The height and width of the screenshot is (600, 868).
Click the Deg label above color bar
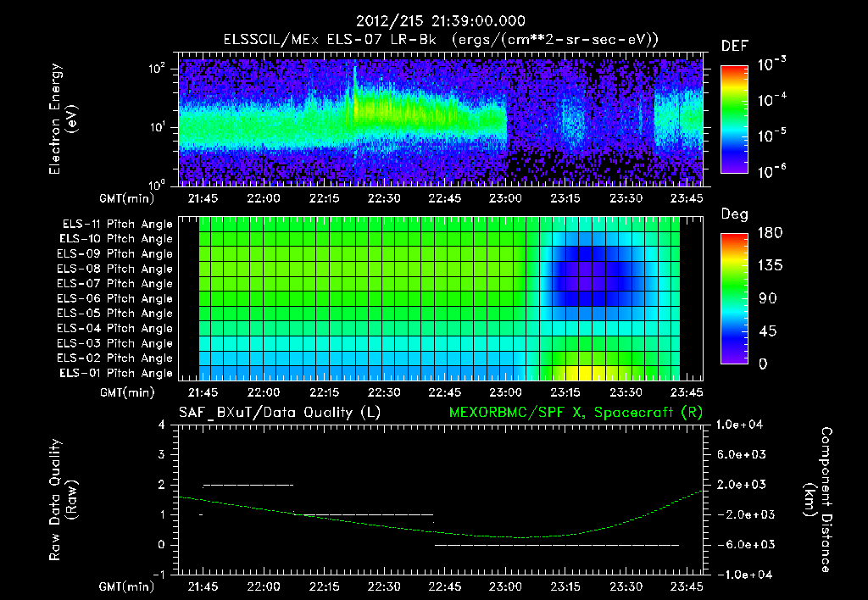click(735, 214)
